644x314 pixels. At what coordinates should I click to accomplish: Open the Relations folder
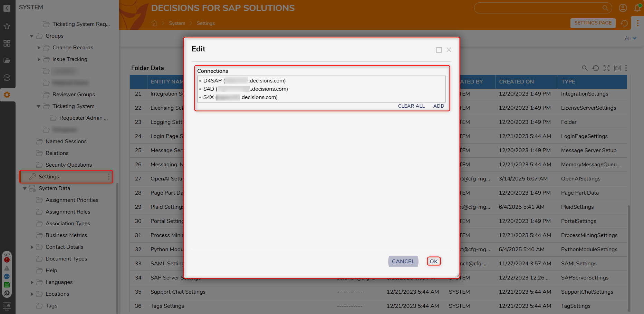[x=57, y=153]
